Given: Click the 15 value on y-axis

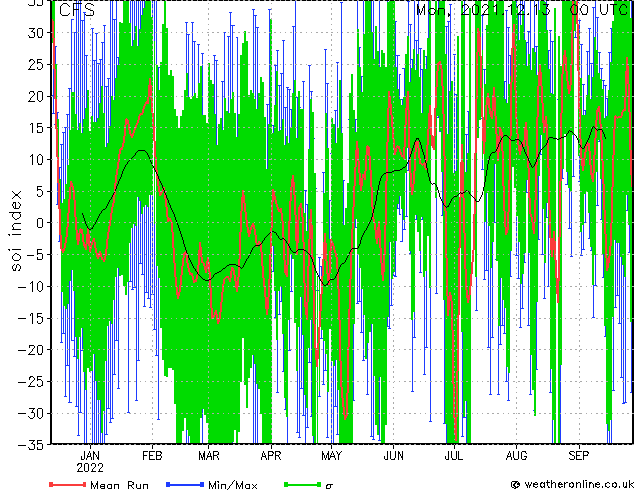Looking at the screenshot, I should 35,128.
